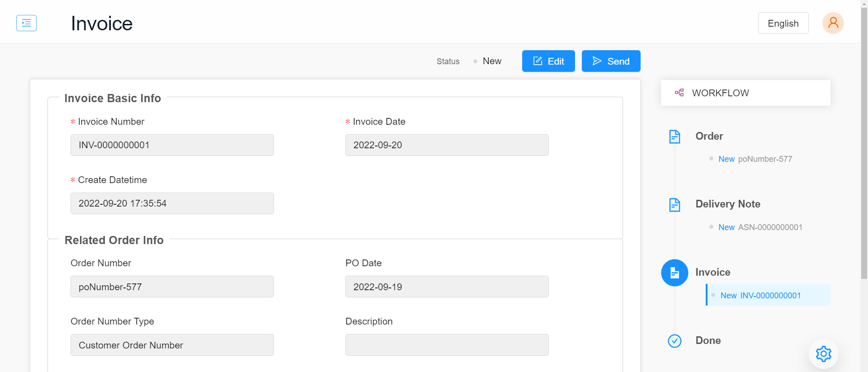
Task: Click the Workflow panel header icon
Action: [x=679, y=93]
